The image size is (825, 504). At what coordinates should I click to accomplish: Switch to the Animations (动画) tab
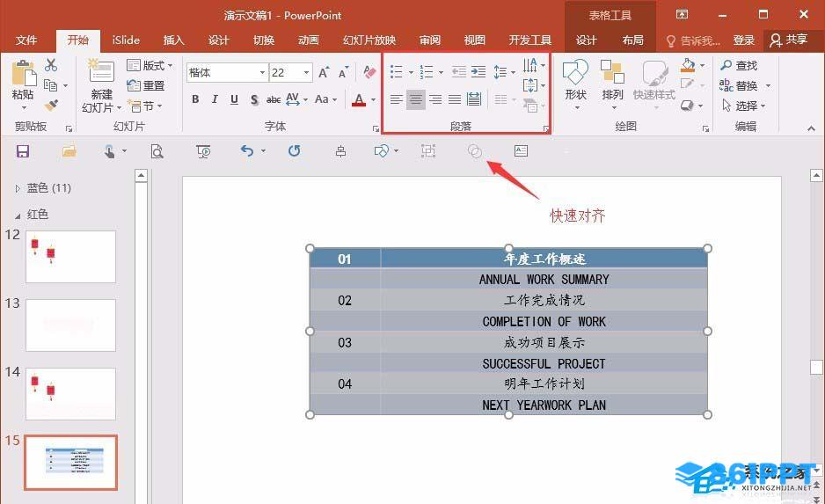(309, 40)
